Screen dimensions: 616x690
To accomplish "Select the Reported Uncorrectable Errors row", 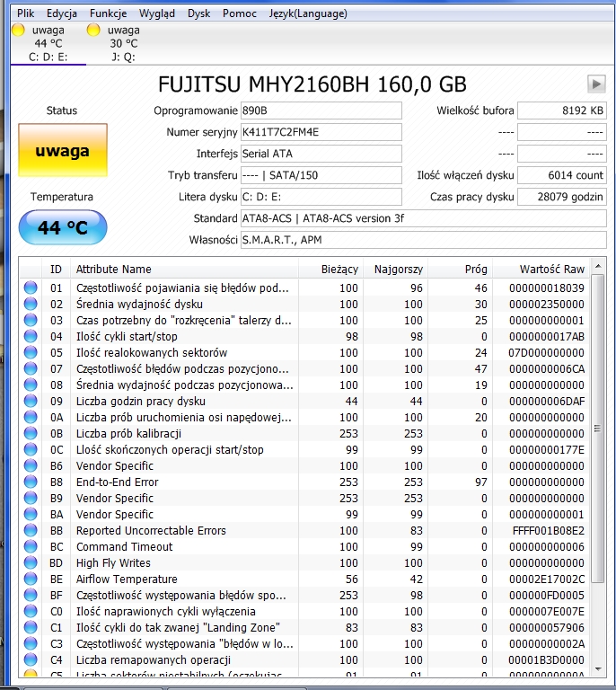I will (x=304, y=531).
